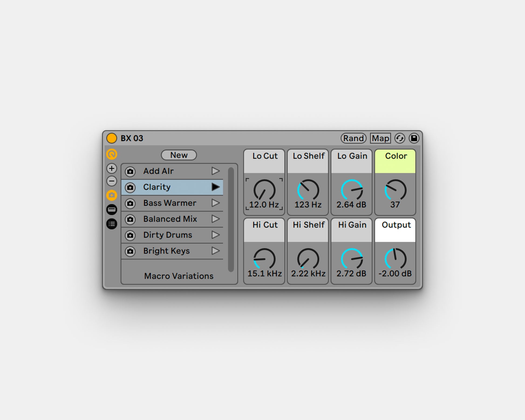Click the 2.22 kHz value
The width and height of the screenshot is (525, 420).
click(x=308, y=273)
